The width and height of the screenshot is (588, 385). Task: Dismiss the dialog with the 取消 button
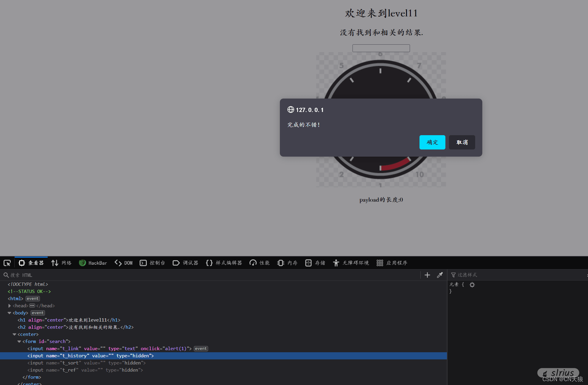(462, 142)
